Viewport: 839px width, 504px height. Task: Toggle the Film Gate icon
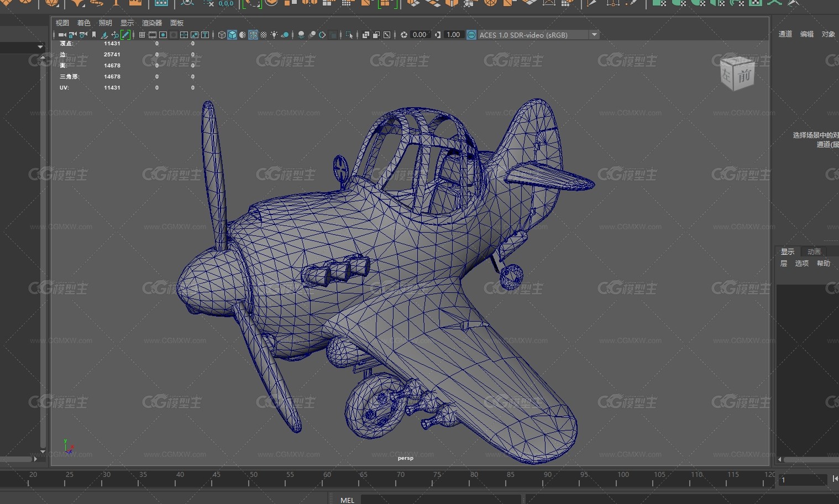tap(153, 35)
